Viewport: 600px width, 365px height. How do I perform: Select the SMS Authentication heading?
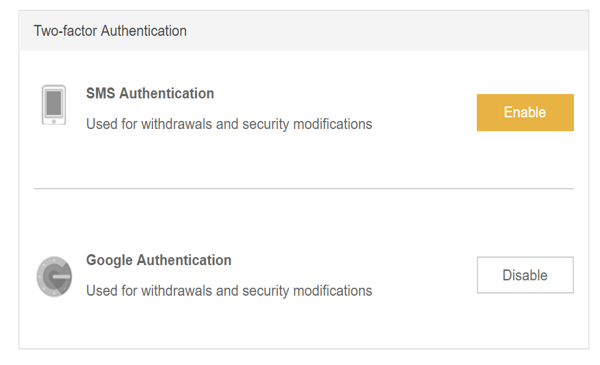pos(150,93)
